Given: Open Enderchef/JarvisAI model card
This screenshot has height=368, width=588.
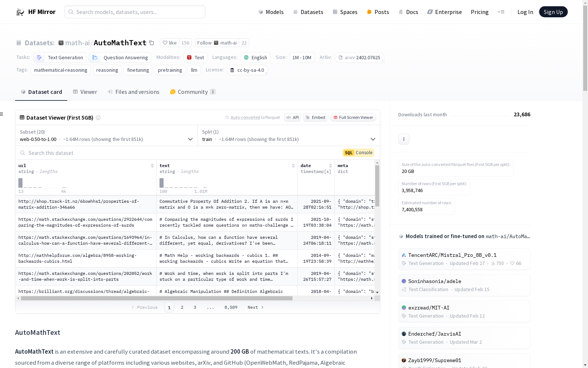Looking at the screenshot, I should [464, 338].
